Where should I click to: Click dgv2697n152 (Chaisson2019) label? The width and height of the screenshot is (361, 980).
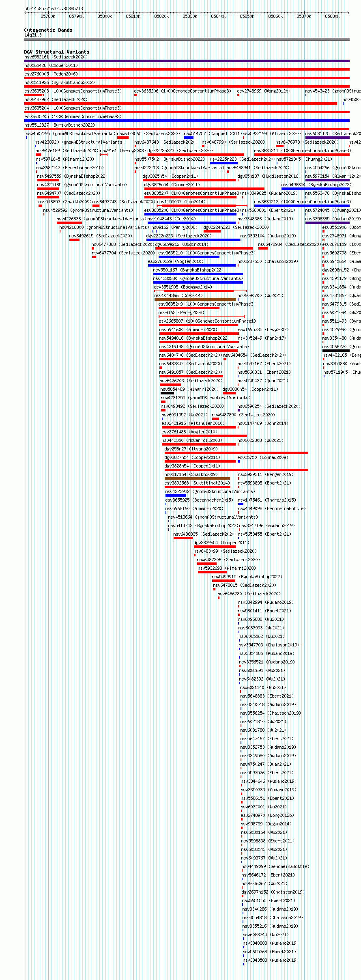tap(273, 892)
